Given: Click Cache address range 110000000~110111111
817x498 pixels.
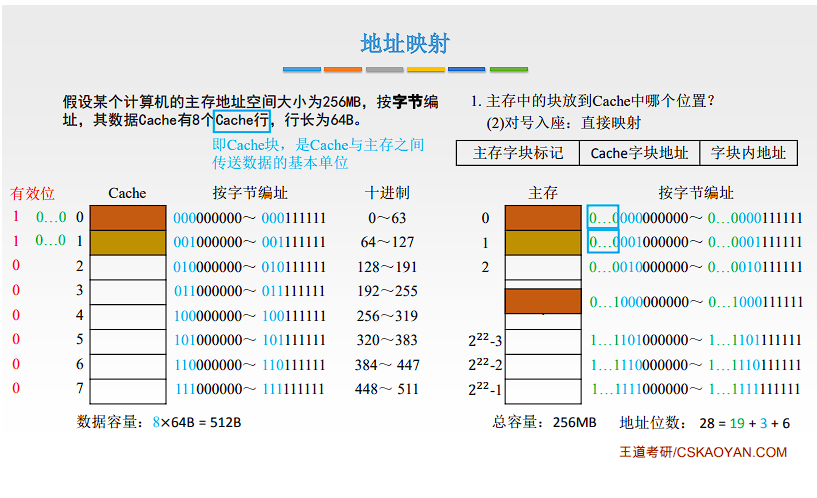Looking at the screenshot, I should point(250,365).
